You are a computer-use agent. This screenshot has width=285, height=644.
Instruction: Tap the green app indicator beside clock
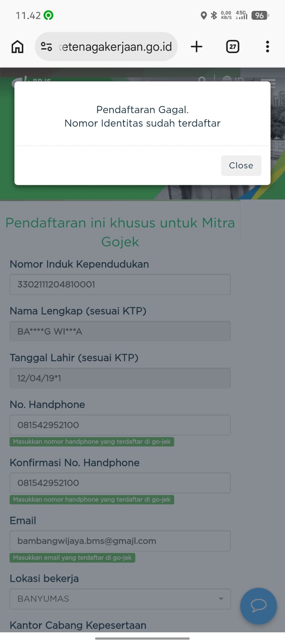coord(49,15)
